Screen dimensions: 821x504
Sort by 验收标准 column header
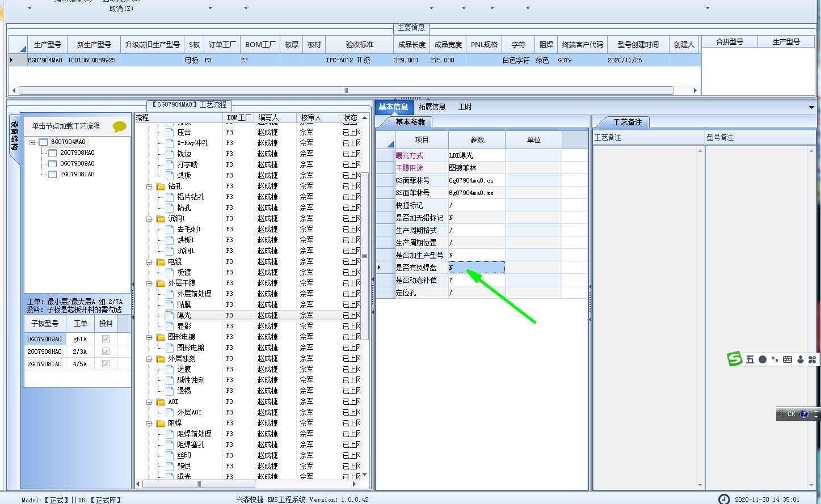pyautogui.click(x=360, y=44)
